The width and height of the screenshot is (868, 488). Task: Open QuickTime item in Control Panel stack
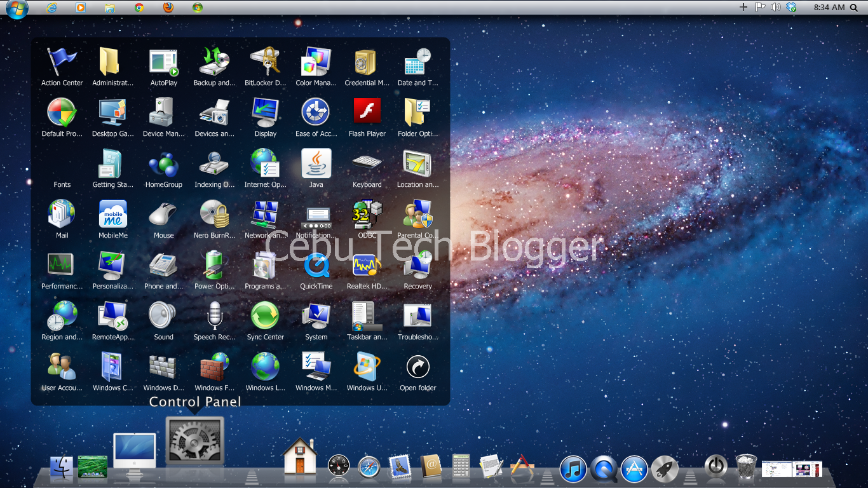click(316, 265)
